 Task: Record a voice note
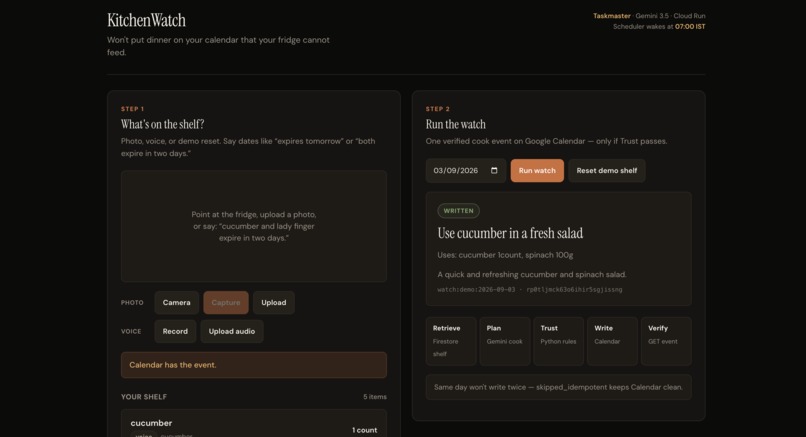click(x=175, y=332)
